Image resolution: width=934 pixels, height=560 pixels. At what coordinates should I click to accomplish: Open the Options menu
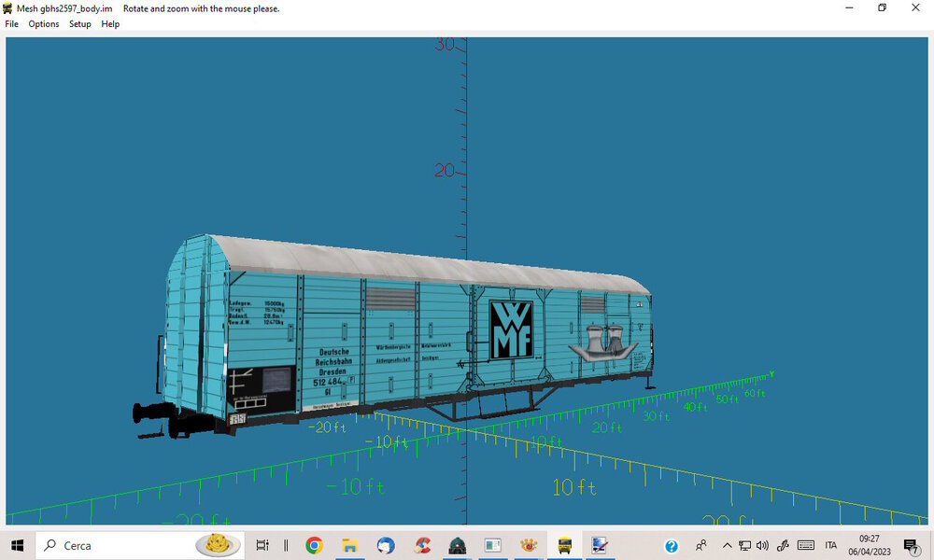point(44,24)
